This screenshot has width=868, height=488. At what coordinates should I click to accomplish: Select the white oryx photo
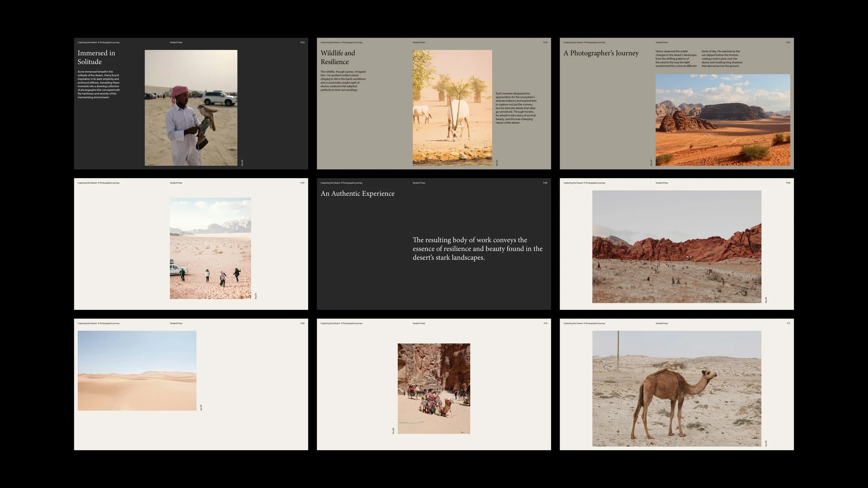point(452,108)
